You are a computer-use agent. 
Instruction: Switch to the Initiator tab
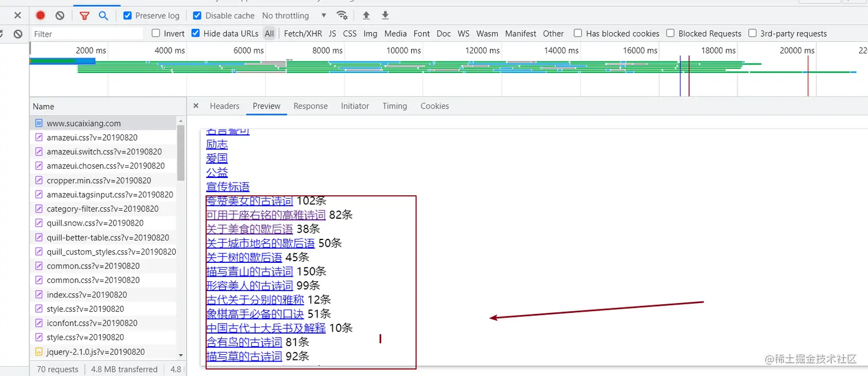pos(355,106)
